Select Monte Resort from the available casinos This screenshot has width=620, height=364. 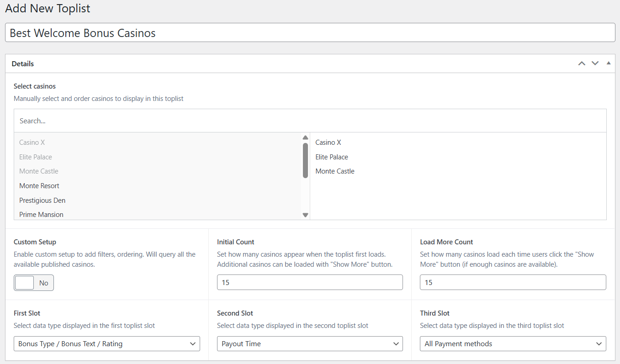point(39,185)
